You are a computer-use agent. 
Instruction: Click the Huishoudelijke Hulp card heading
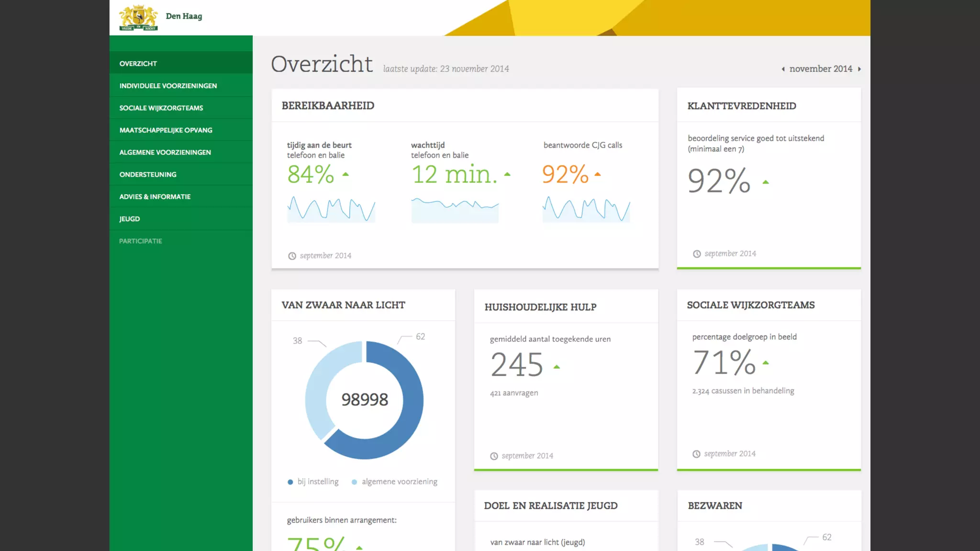pyautogui.click(x=540, y=307)
